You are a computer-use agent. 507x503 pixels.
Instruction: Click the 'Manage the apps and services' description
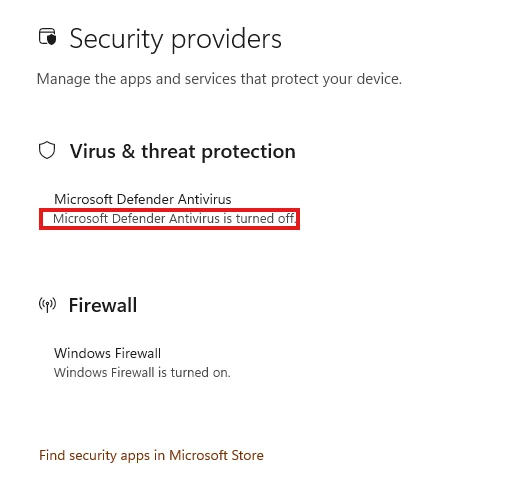tap(219, 79)
